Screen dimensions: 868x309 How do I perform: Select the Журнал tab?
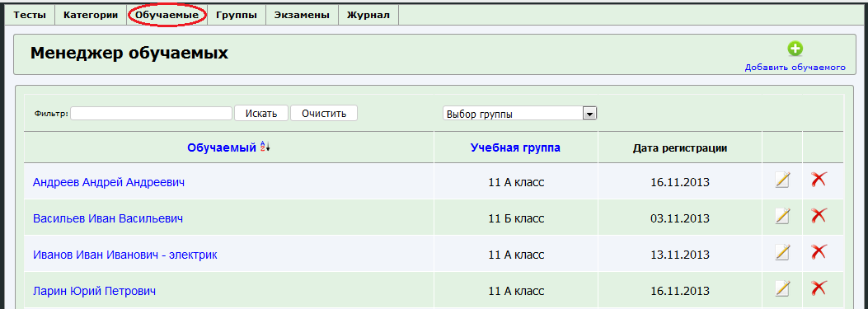(368, 15)
